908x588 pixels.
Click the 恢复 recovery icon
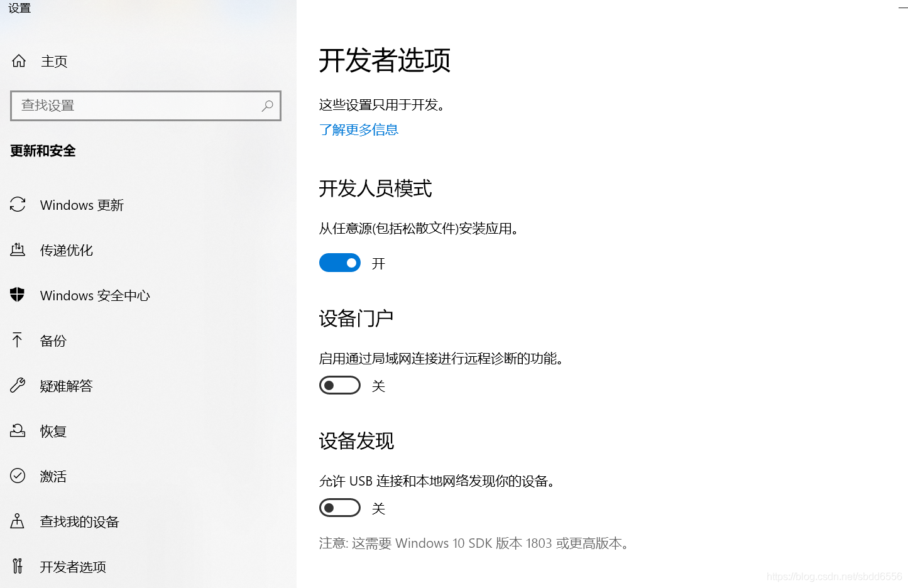point(18,430)
